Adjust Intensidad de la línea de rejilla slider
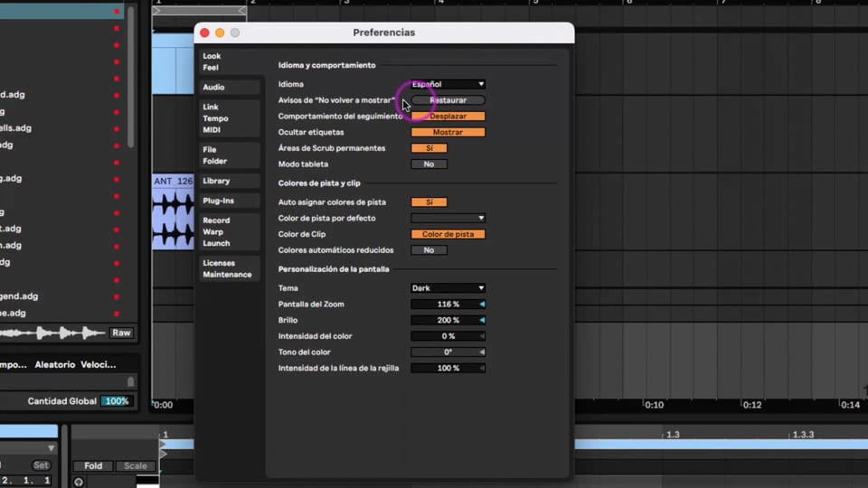 click(x=448, y=368)
